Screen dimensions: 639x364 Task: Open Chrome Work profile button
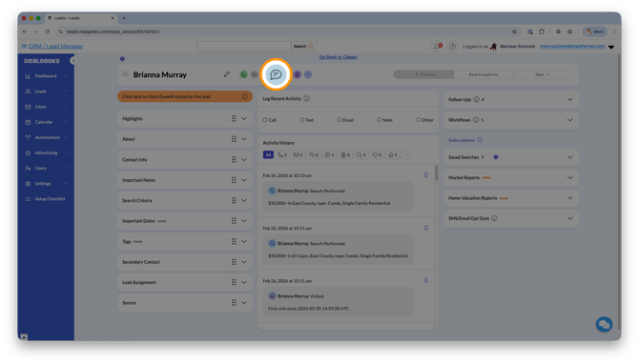pyautogui.click(x=595, y=31)
